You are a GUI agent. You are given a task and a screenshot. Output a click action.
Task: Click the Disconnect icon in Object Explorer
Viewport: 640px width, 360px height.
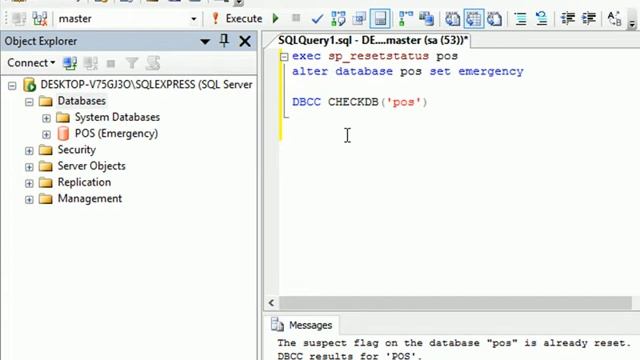tap(91, 63)
